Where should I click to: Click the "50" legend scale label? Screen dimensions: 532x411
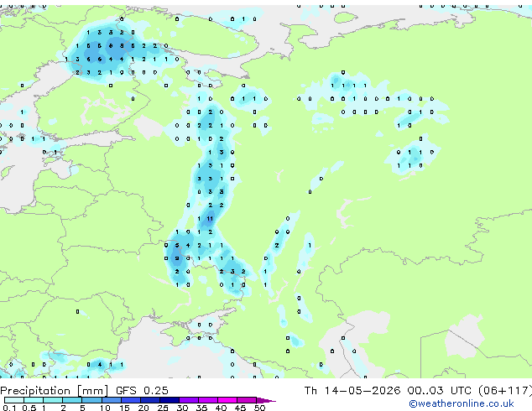(x=259, y=408)
